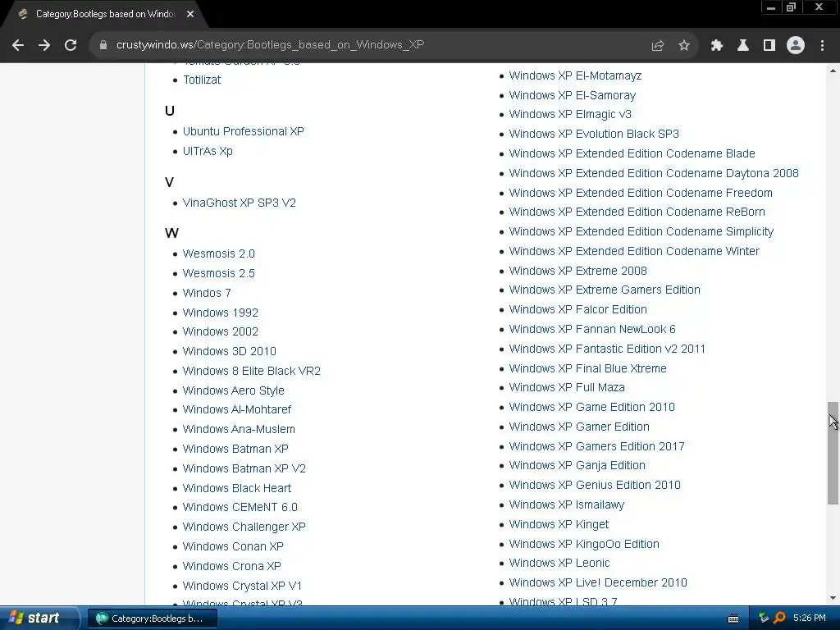This screenshot has height=630, width=840.
Task: Open Extended Edition Codename Daytona 2008 link
Action: click(654, 173)
